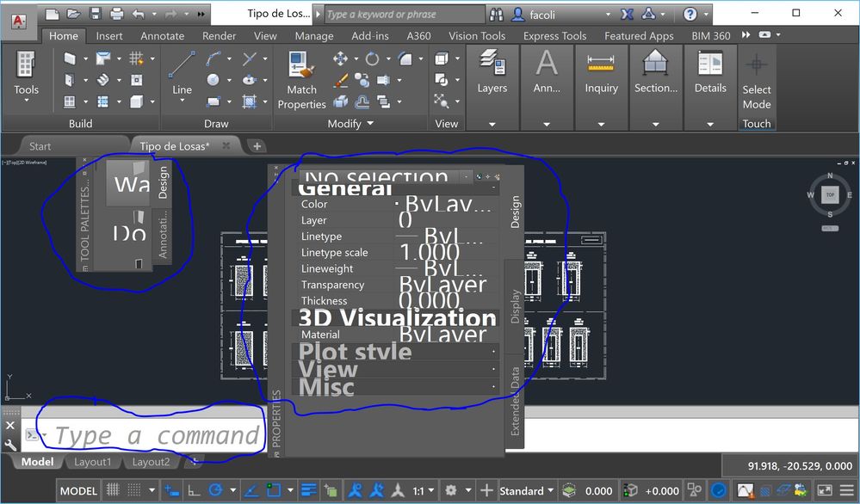The height and width of the screenshot is (504, 860).
Task: Open the workspace switching gear dropdown
Action: click(467, 489)
